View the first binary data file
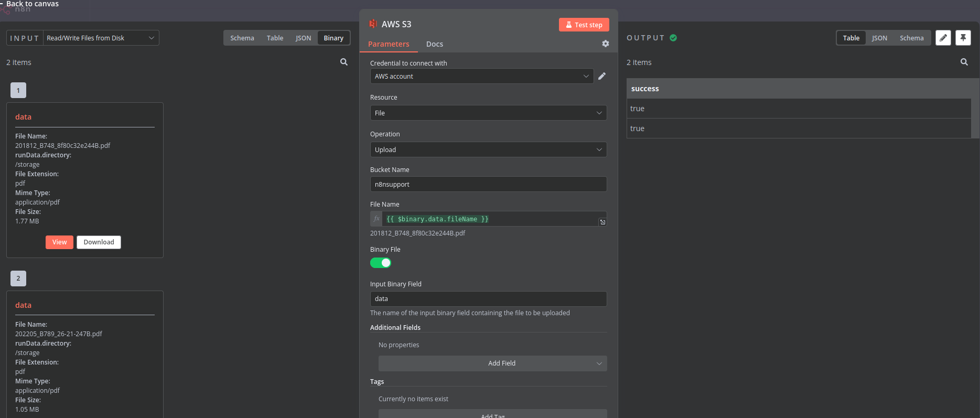Viewport: 980px width, 418px height. [x=59, y=242]
